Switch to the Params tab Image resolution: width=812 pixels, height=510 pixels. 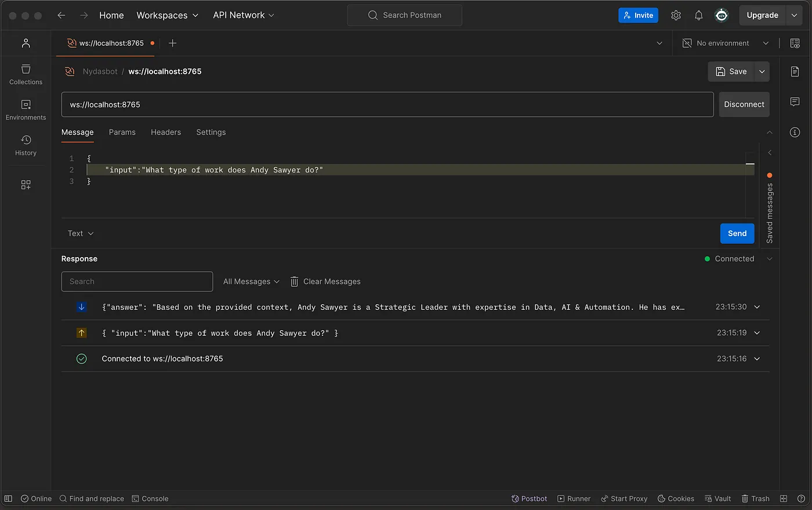click(x=122, y=132)
